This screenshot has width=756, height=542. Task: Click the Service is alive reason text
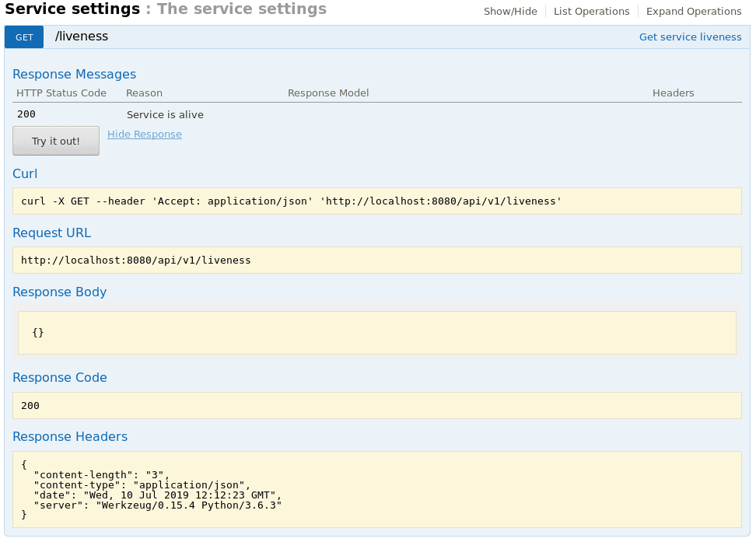tap(165, 115)
